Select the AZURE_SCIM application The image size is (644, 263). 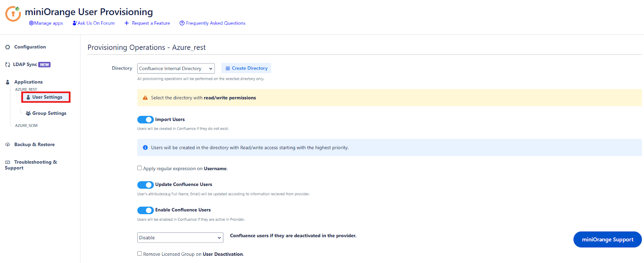(26, 125)
